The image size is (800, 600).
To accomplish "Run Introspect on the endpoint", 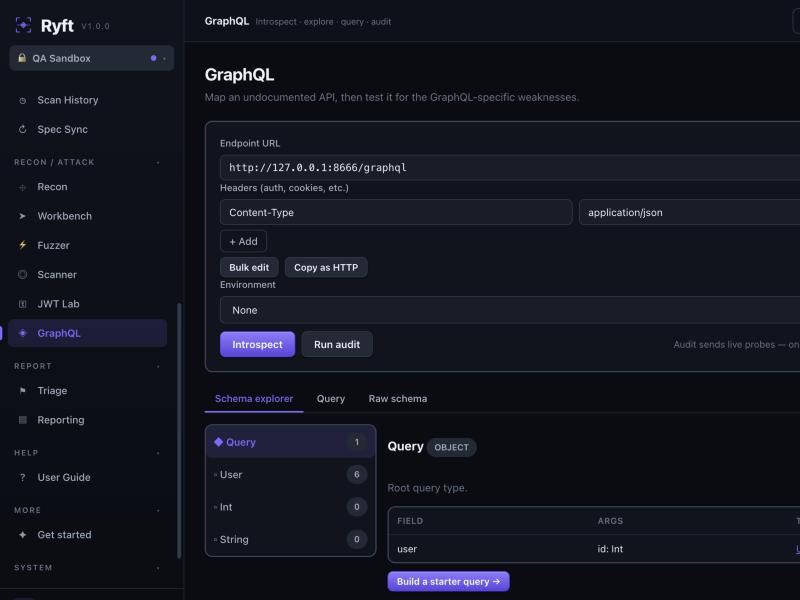I will coord(257,344).
